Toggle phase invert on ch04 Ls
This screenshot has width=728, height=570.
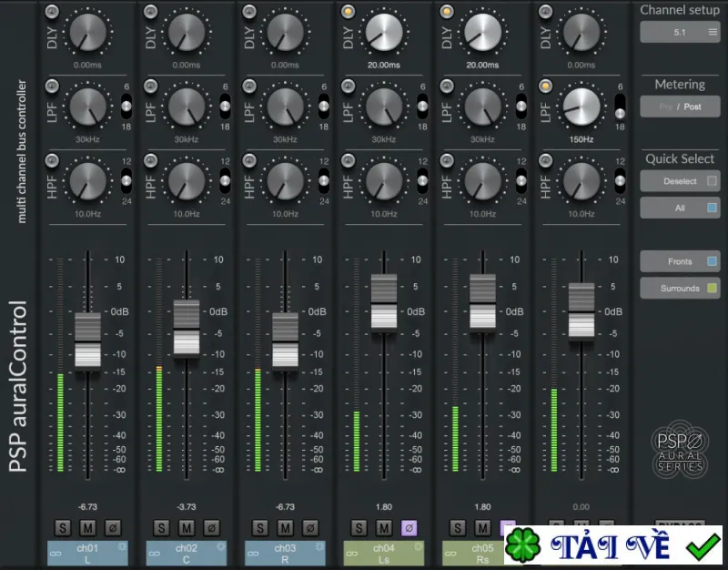coord(409,528)
